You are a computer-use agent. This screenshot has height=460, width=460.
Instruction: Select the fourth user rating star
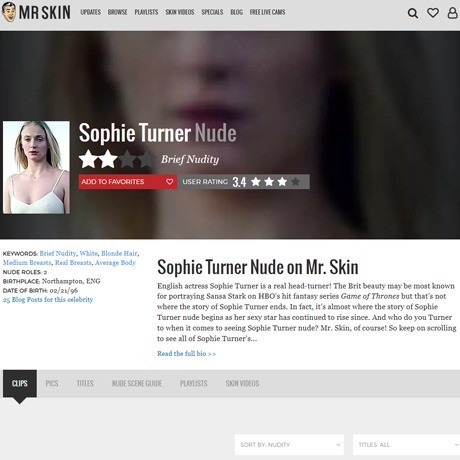pyautogui.click(x=295, y=182)
